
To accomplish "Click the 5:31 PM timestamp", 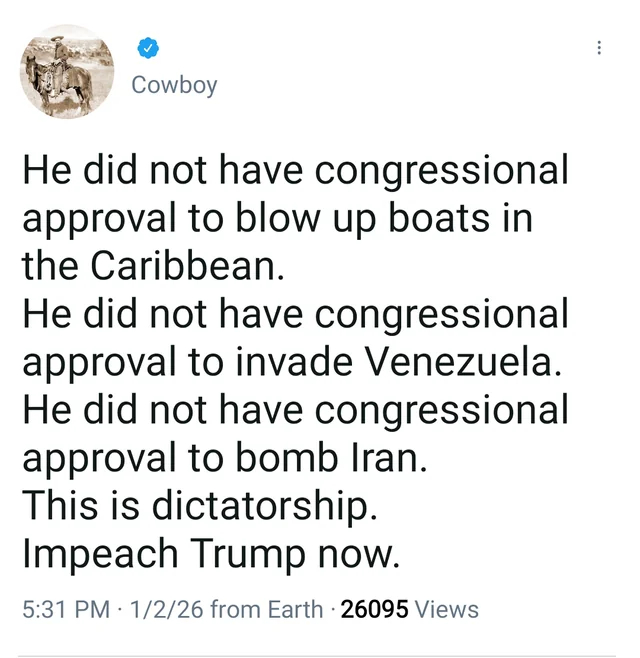I will pos(64,609).
